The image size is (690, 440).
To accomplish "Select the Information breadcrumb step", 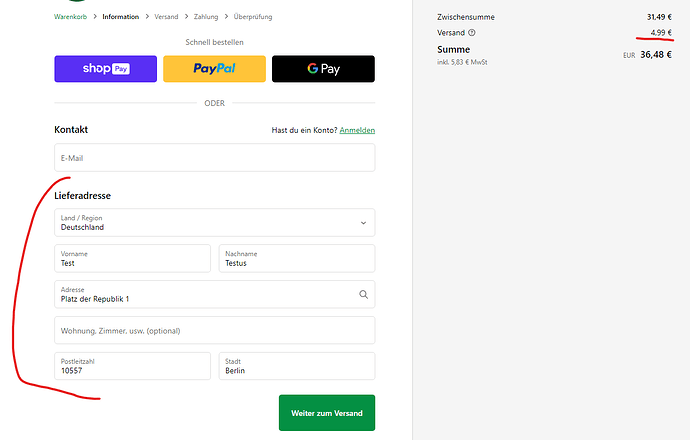I will (120, 17).
